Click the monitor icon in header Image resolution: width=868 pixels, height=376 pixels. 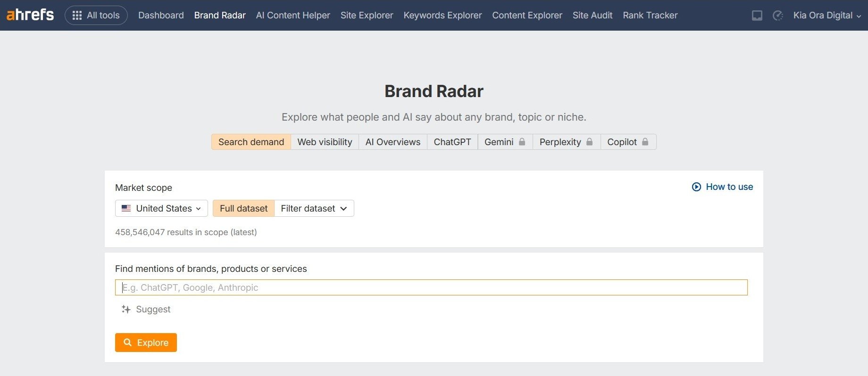coord(757,16)
